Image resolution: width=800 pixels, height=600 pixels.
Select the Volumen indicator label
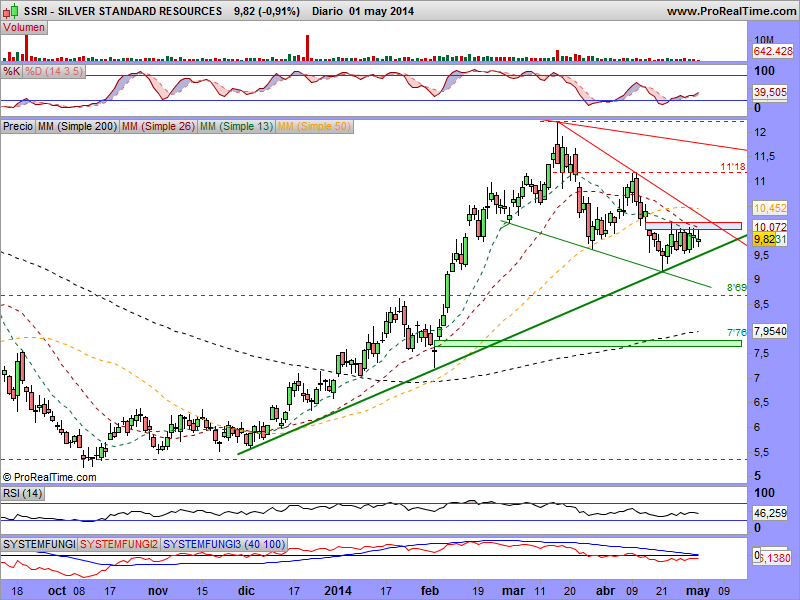pyautogui.click(x=24, y=28)
